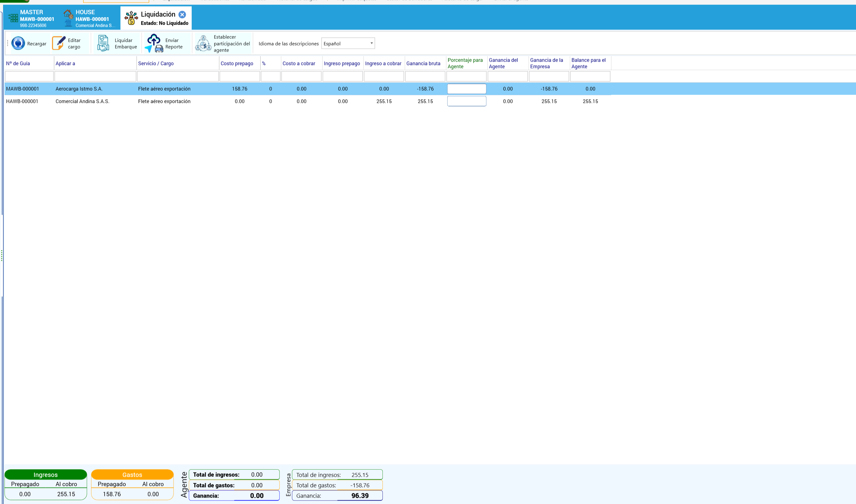Click the Enviar Reporte button text

pos(174,43)
